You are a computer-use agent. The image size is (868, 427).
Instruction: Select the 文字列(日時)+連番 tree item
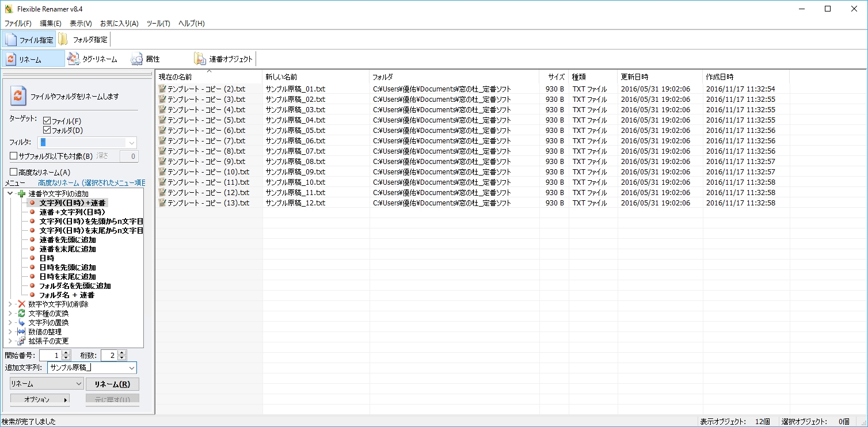(x=73, y=203)
